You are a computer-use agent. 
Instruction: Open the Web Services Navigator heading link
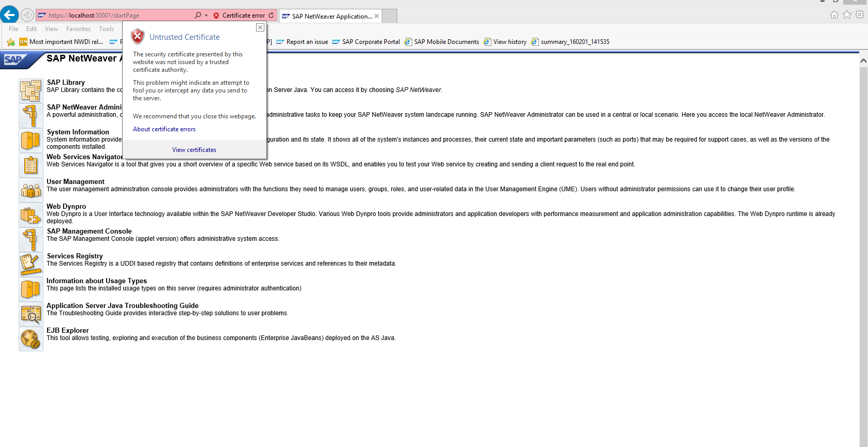coord(85,157)
